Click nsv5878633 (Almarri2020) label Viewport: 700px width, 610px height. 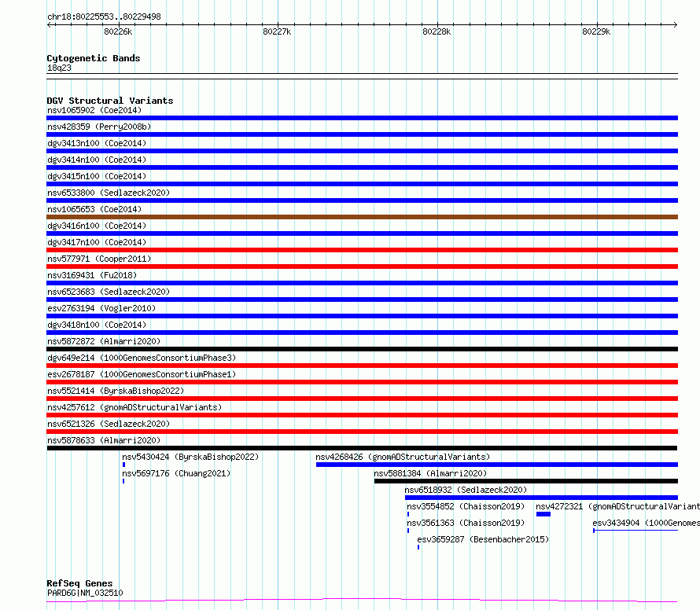[x=104, y=440]
